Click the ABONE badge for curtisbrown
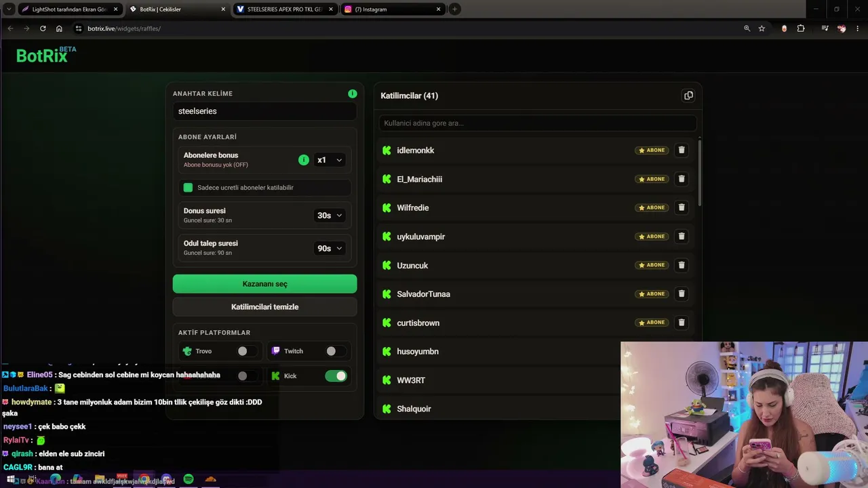This screenshot has width=868, height=488. [x=652, y=323]
